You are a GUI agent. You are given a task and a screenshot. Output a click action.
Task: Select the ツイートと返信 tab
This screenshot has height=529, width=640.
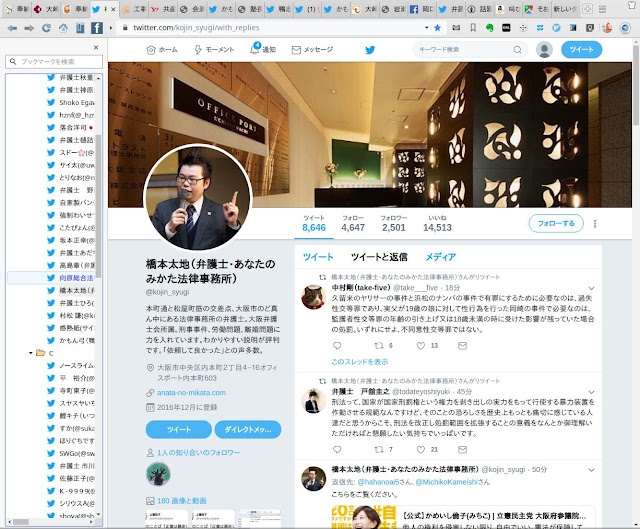pyautogui.click(x=379, y=257)
